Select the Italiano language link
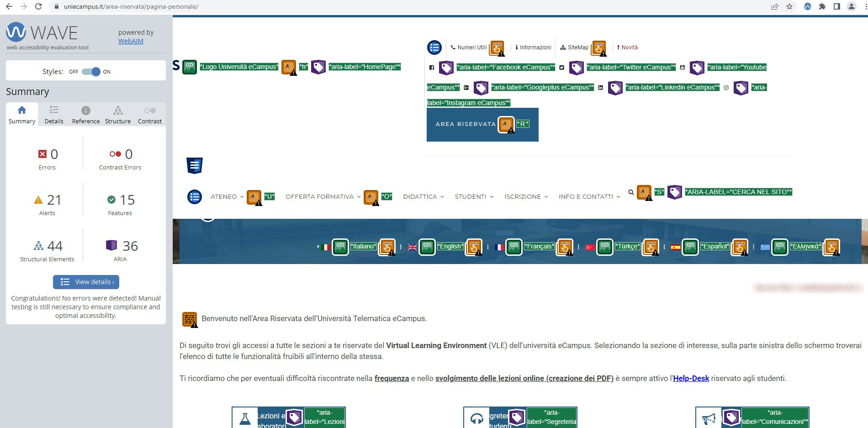 (363, 247)
